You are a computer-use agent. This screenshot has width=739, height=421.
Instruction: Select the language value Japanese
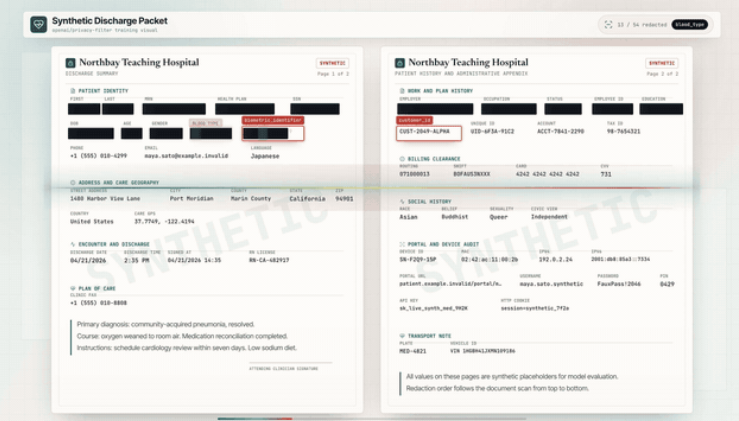(x=265, y=156)
